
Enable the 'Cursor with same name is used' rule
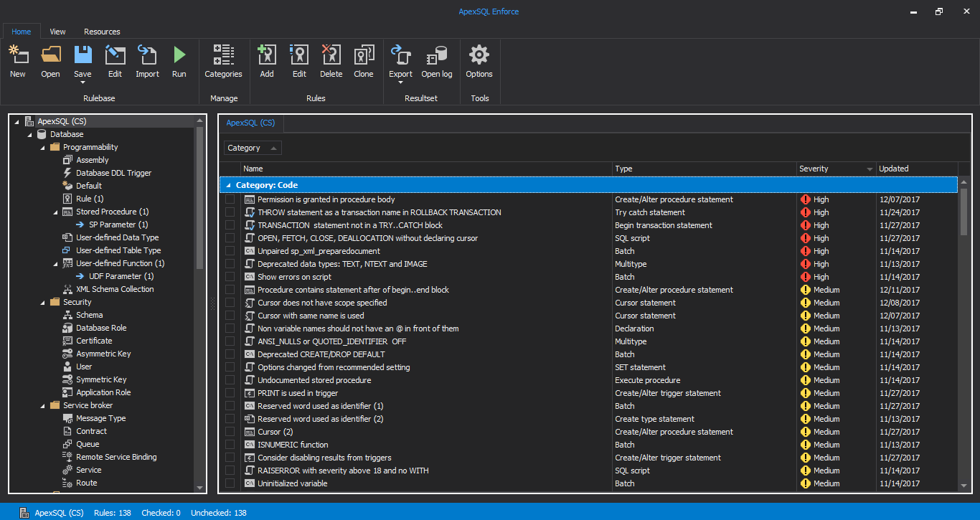tap(230, 316)
